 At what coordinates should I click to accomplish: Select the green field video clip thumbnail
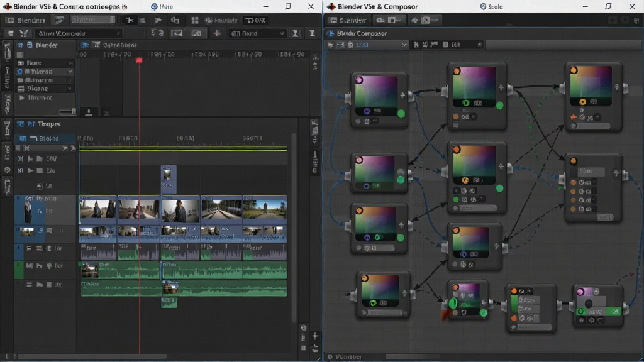pos(265,209)
